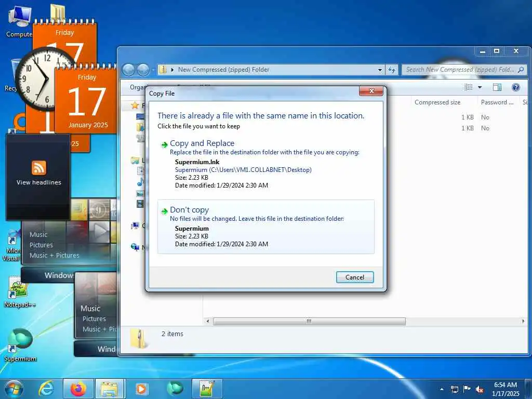This screenshot has height=399, width=532.
Task: Maximize the Explorer window
Action: [496, 51]
